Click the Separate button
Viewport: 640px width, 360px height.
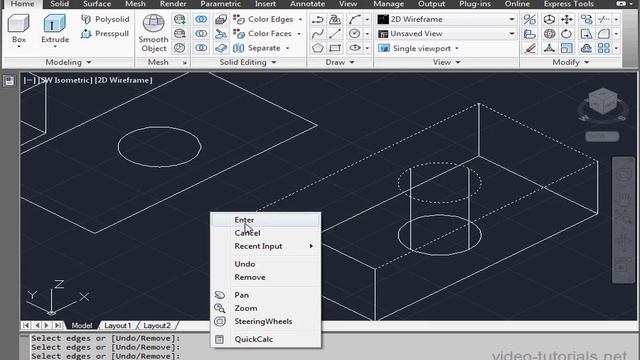point(257,48)
